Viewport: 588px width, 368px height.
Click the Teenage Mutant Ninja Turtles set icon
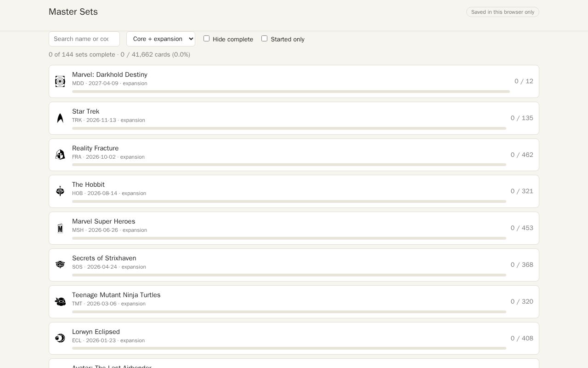coord(60,301)
